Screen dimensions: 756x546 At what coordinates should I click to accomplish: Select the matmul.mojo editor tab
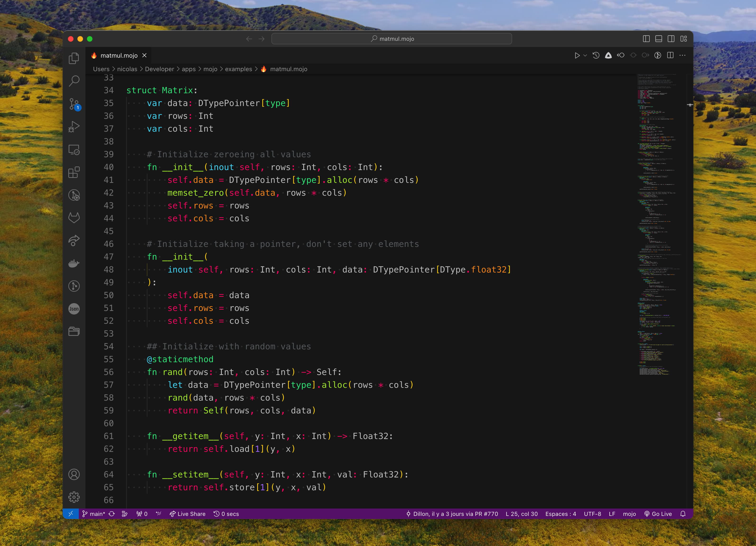coord(119,56)
